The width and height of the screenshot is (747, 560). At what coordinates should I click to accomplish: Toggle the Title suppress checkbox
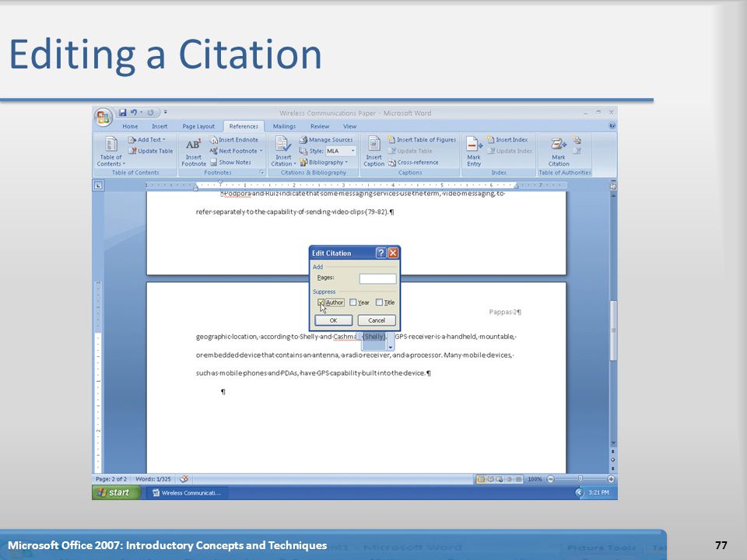tap(379, 303)
